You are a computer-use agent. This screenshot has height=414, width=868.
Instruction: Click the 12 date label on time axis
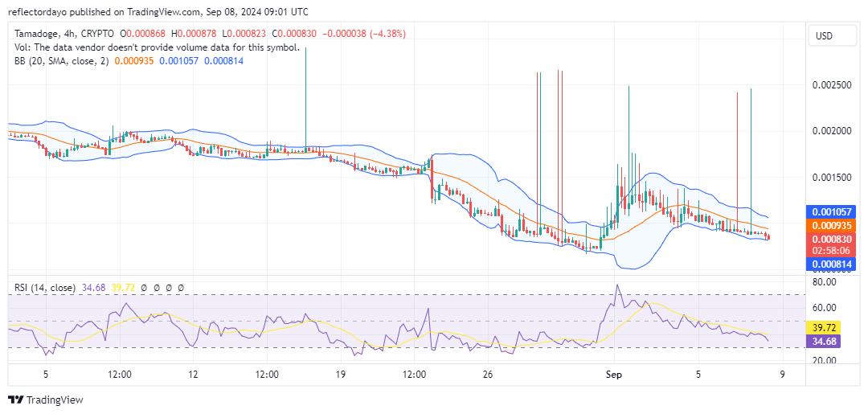(x=193, y=375)
